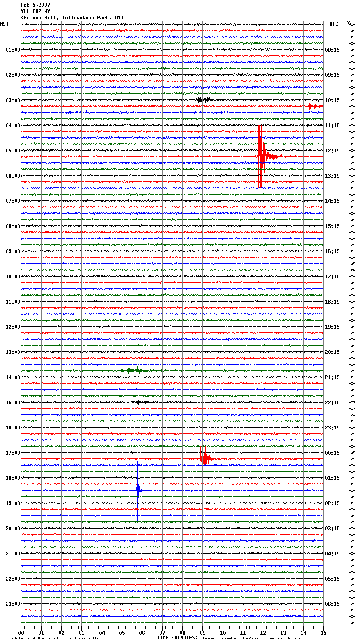
Task: Click the "13" minute label on bottom axis
Action: coord(283,633)
